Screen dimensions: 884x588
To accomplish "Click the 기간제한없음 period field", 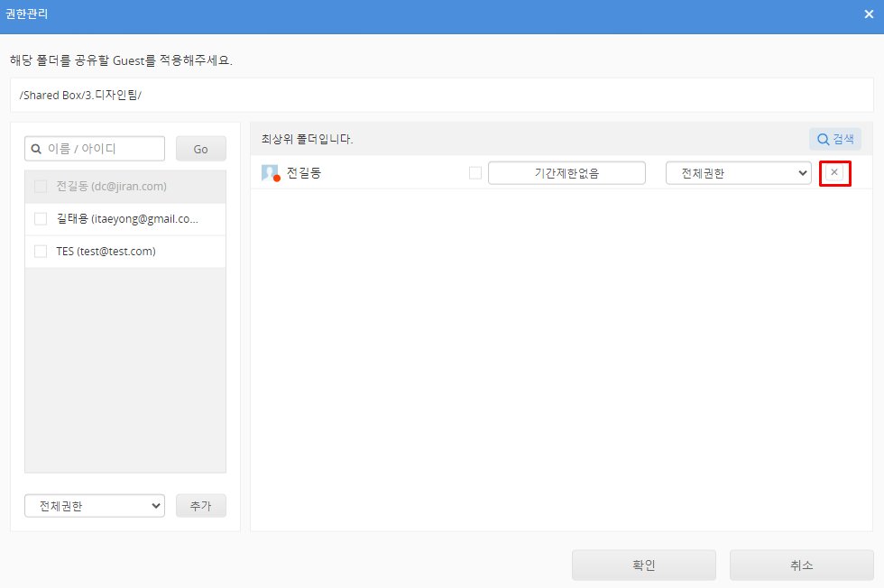I will point(566,173).
